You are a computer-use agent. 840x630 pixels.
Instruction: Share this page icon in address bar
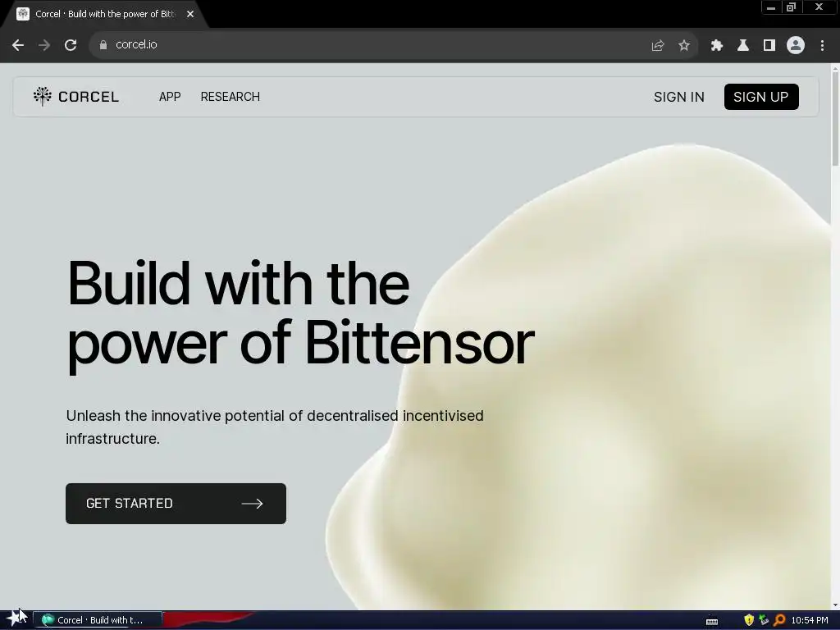click(657, 46)
